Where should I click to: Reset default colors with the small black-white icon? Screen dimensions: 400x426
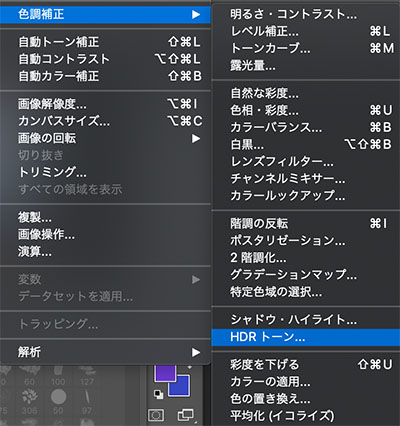pos(158,394)
